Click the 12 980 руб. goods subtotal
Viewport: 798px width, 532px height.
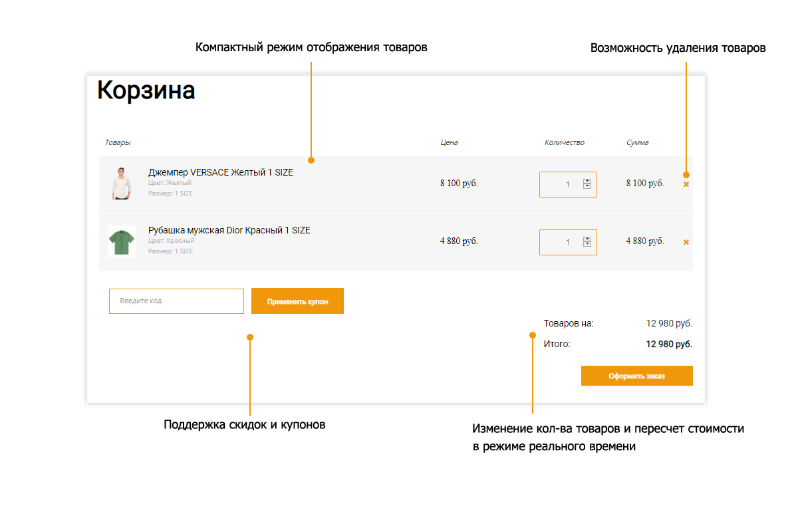669,324
